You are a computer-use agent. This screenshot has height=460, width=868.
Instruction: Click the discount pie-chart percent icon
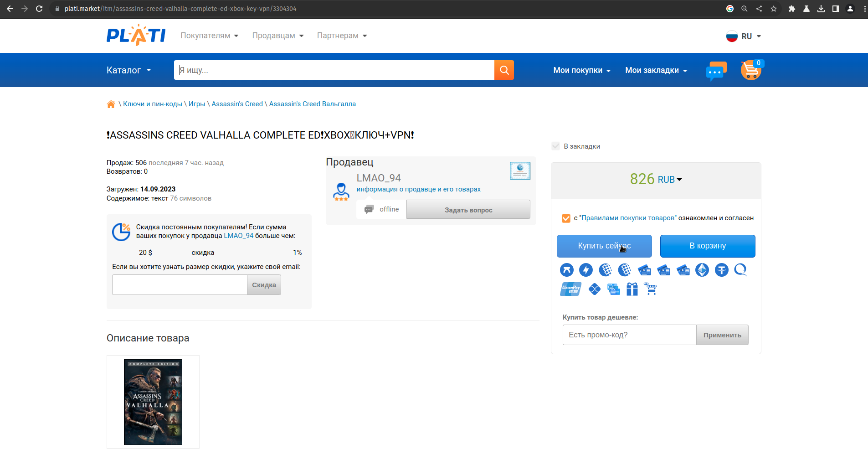[x=121, y=232]
